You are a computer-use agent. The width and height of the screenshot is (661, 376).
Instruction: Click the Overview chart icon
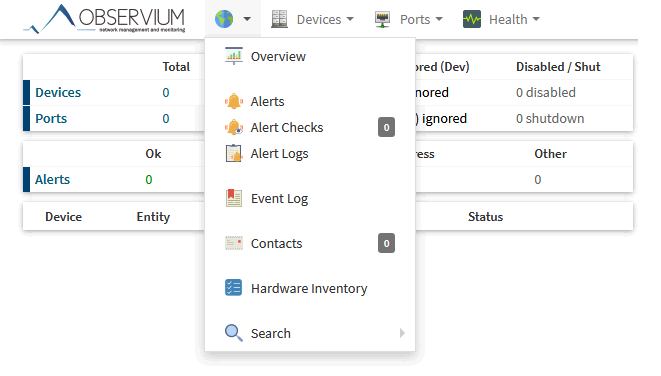[234, 56]
